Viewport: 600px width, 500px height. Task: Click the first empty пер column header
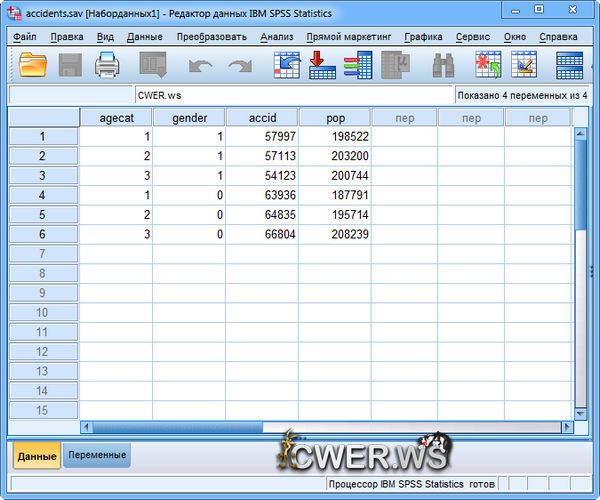click(x=404, y=117)
